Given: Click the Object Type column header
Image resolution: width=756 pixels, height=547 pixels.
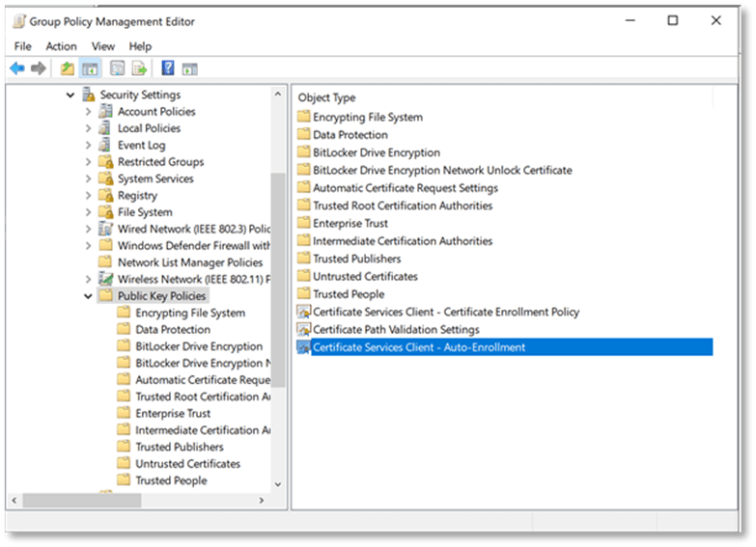Looking at the screenshot, I should tap(326, 97).
